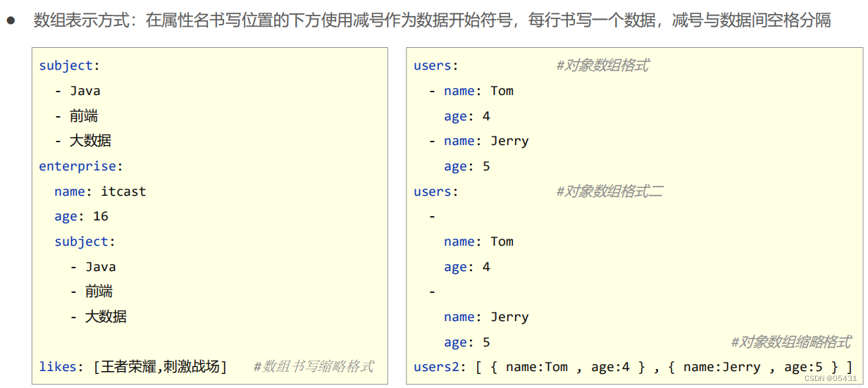Click the heading text starting with 数组表示方式

click(432, 20)
